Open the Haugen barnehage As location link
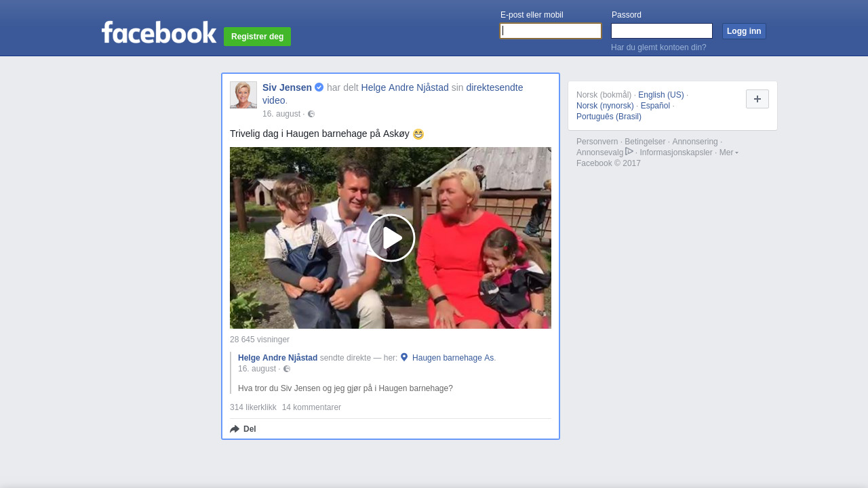This screenshot has height=488, width=868. [452, 358]
